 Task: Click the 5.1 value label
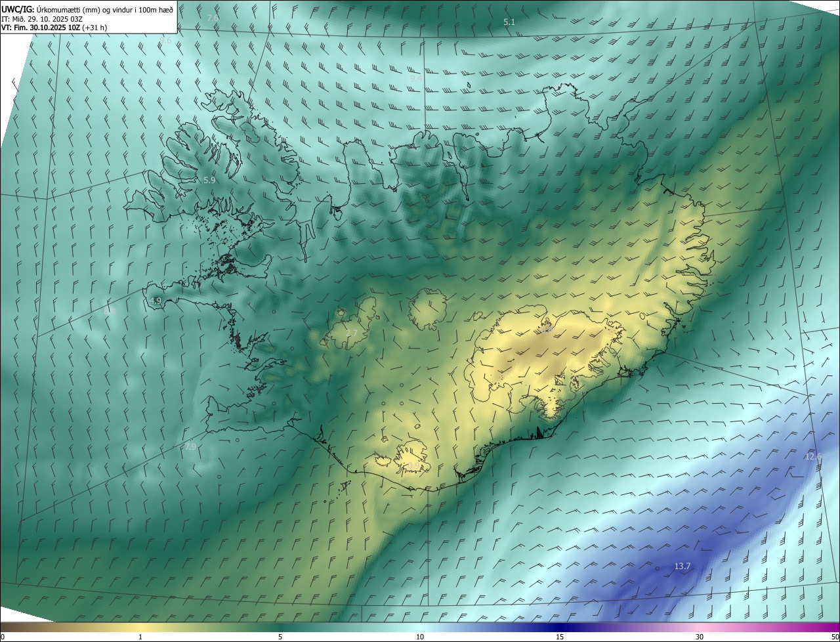point(509,22)
